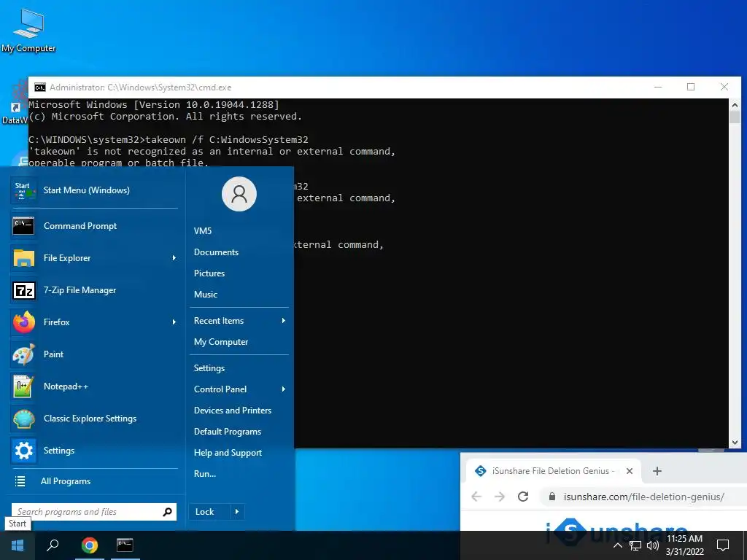Click the cmd window scrollbar down arrow

tap(735, 443)
